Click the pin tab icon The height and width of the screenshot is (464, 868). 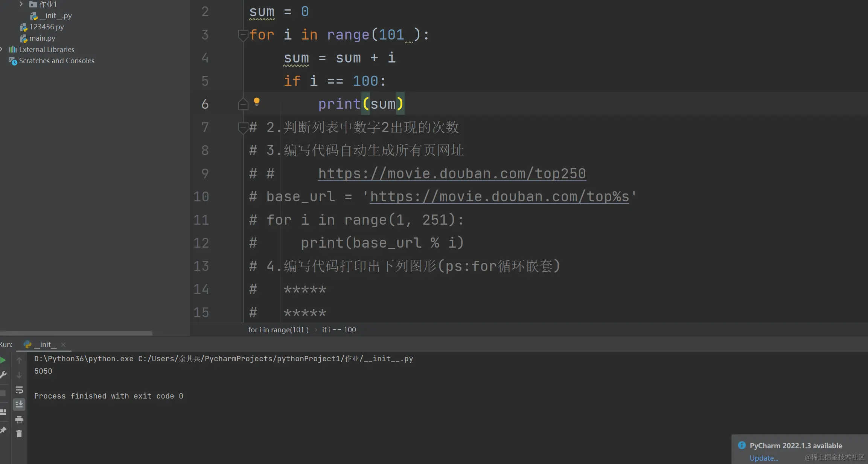coord(3,430)
